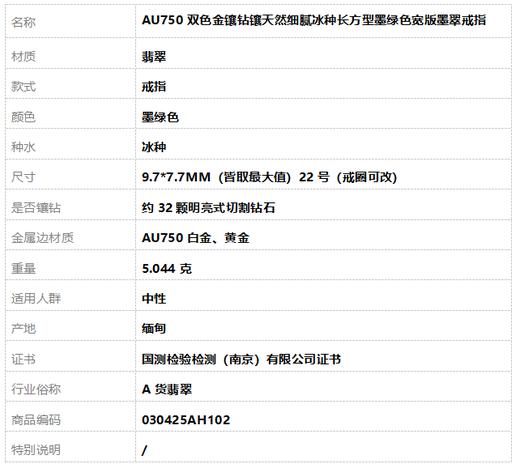Click the 种水 label
Viewport: 520px width, 468px height.
[x=23, y=147]
